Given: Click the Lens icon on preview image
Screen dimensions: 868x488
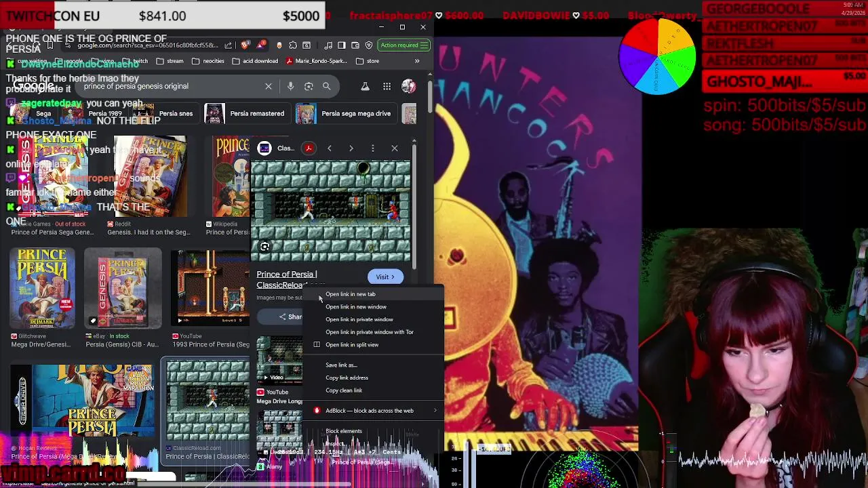Looking at the screenshot, I should tap(265, 247).
